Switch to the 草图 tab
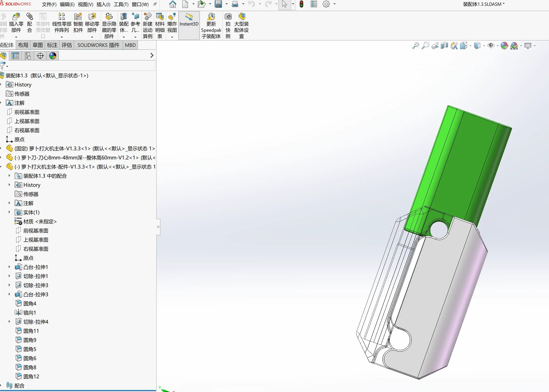The image size is (549, 392). tap(38, 45)
